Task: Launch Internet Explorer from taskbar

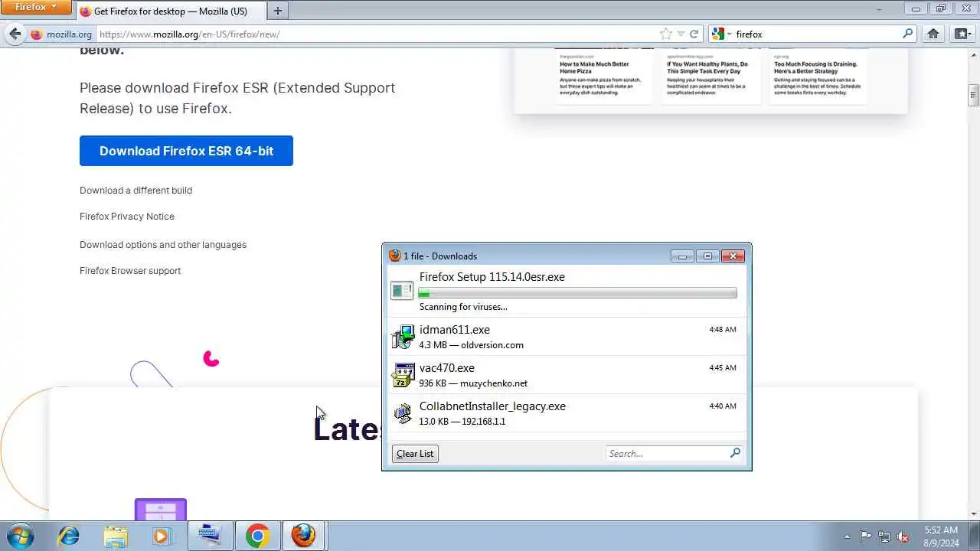Action: [68, 536]
